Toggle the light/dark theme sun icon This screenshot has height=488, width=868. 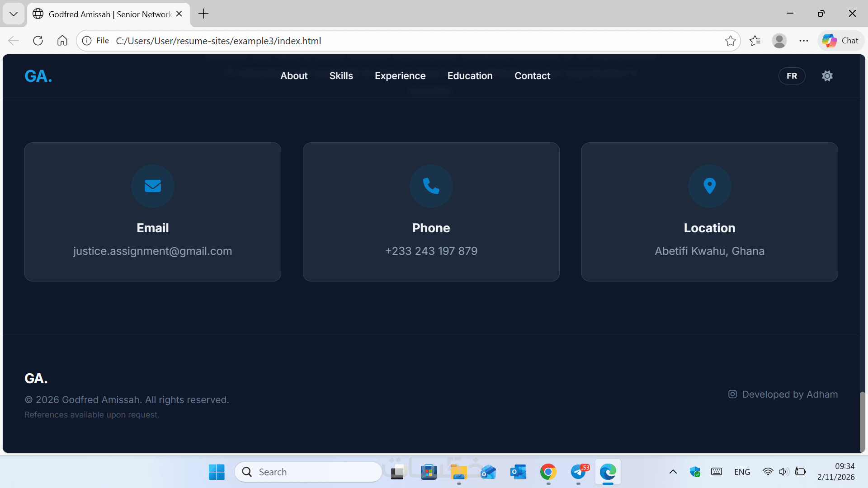(x=827, y=76)
